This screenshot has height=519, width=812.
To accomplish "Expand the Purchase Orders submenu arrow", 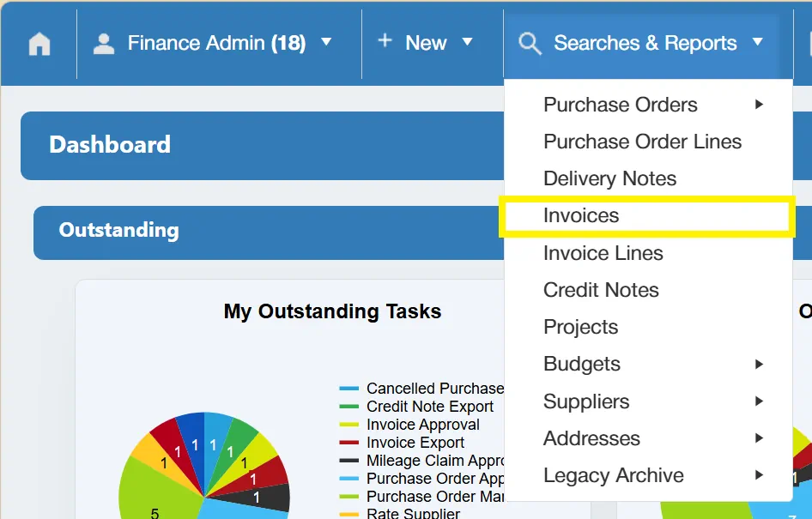I will click(759, 105).
